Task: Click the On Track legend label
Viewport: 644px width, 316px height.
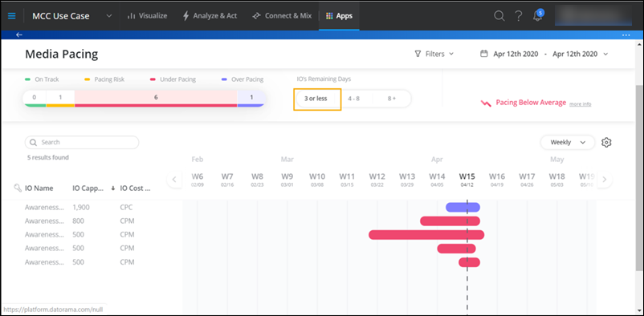Action: (x=47, y=79)
